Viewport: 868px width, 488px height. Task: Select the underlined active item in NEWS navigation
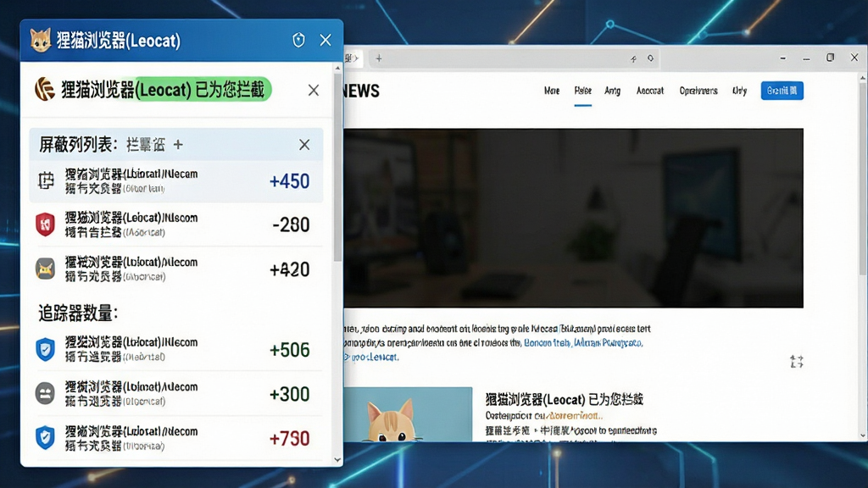coord(582,91)
